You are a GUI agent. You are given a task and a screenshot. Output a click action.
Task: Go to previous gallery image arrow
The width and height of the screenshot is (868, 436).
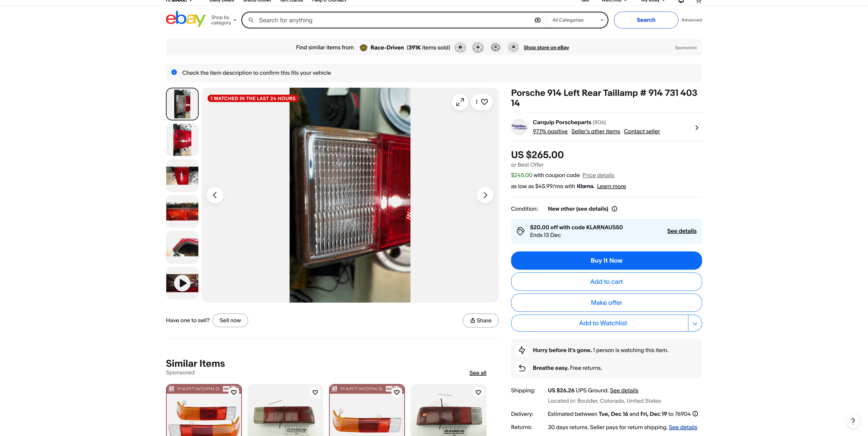(x=215, y=195)
